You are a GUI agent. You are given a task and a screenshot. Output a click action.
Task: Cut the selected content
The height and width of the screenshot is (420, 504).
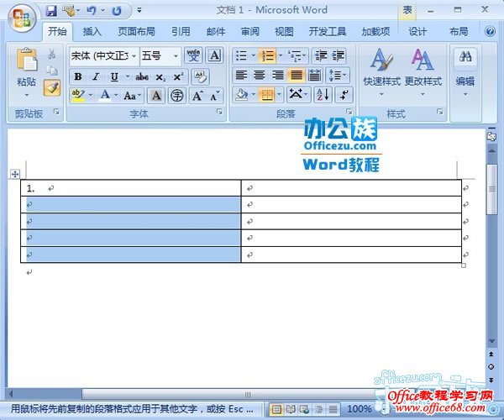click(x=52, y=54)
